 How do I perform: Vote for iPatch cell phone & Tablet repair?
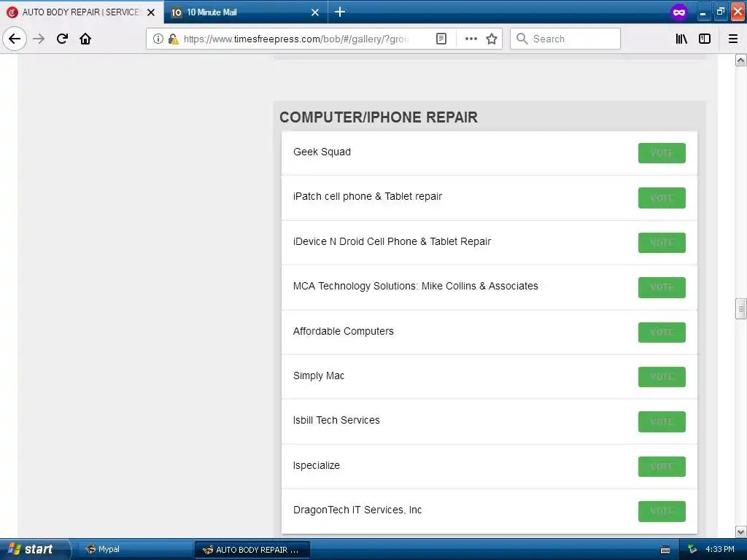click(662, 198)
